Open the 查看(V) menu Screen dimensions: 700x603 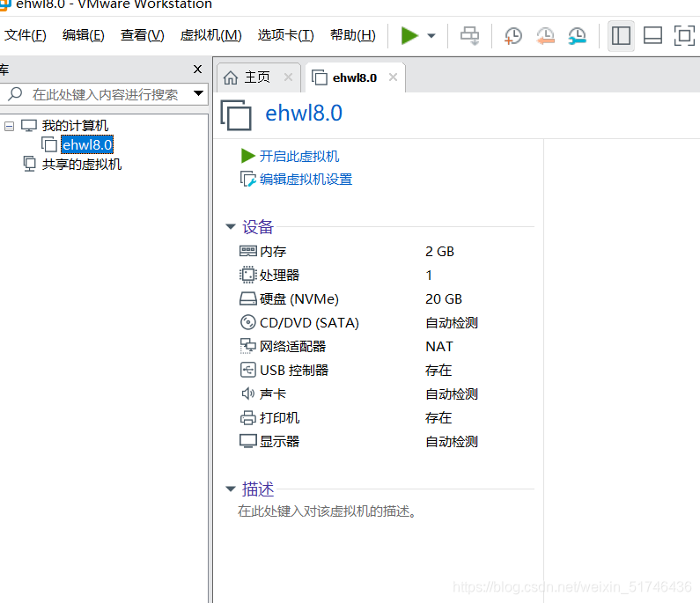(143, 35)
